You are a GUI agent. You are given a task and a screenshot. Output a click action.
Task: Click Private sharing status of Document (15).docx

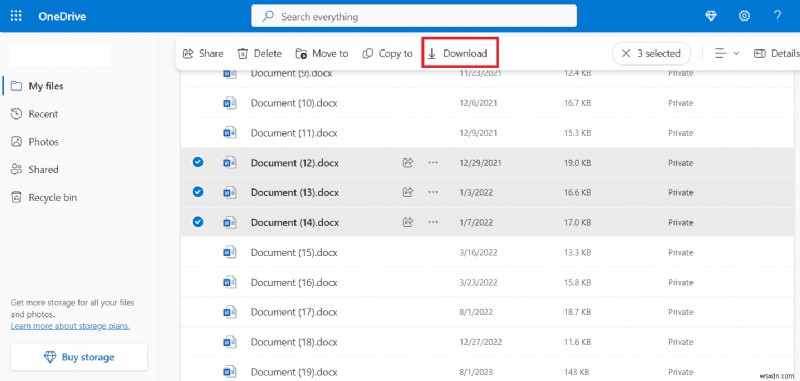click(681, 252)
